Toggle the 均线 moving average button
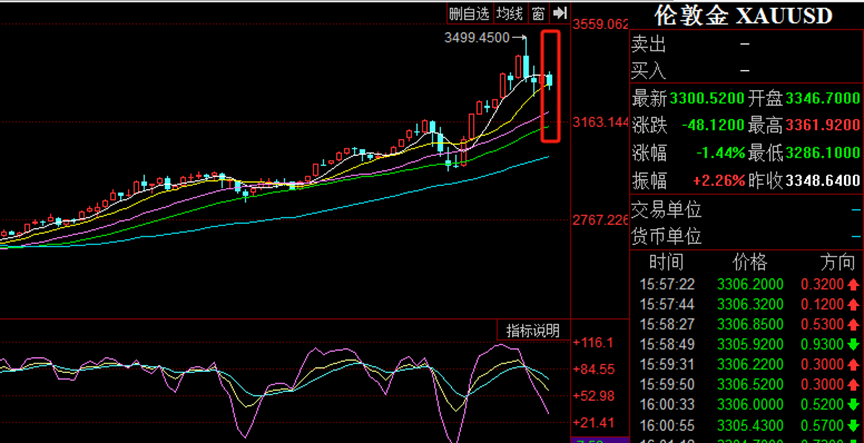This screenshot has width=864, height=443. tap(510, 14)
